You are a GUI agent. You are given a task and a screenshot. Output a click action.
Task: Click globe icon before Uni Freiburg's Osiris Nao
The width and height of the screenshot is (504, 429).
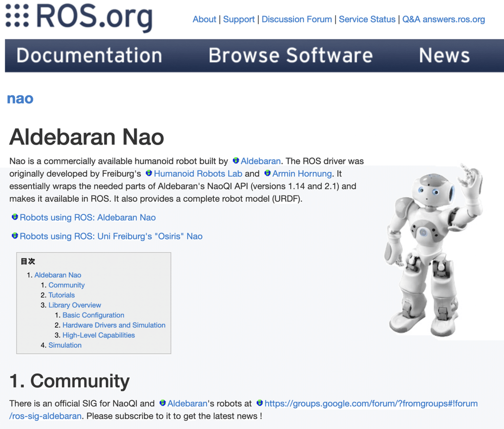point(15,236)
